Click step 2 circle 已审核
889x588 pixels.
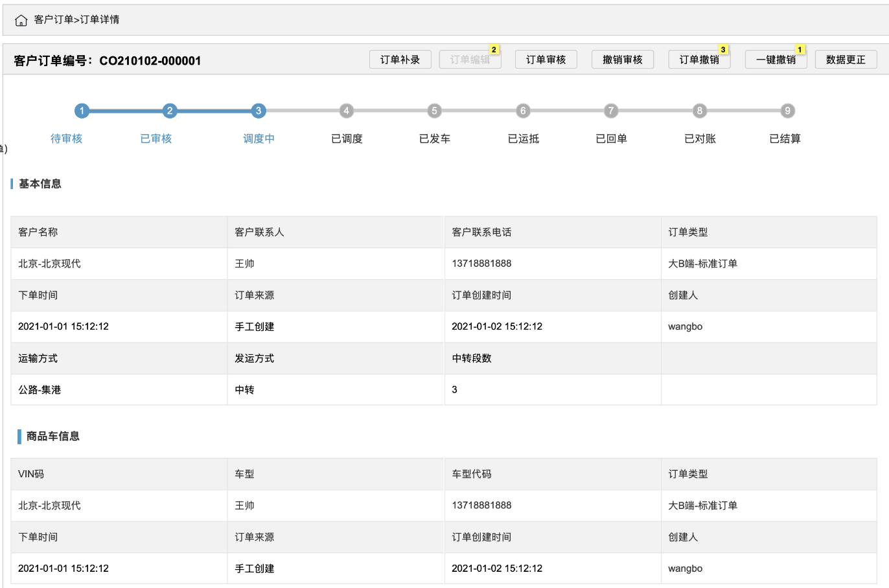coord(170,111)
